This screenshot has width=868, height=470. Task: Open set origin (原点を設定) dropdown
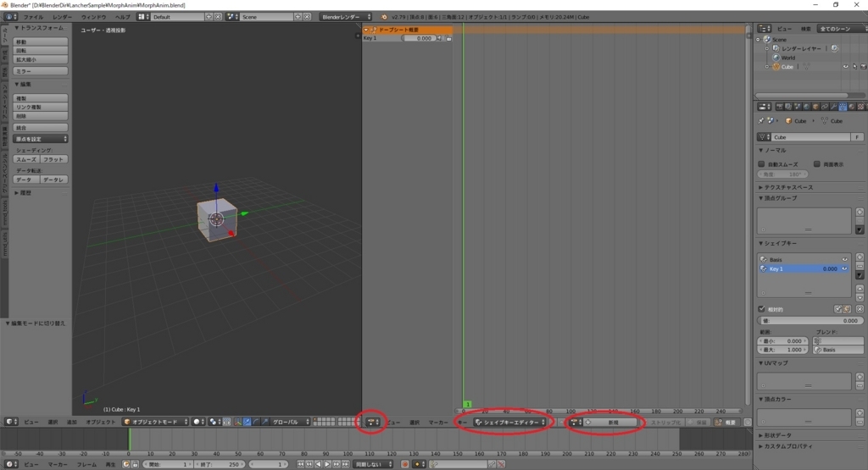point(41,139)
